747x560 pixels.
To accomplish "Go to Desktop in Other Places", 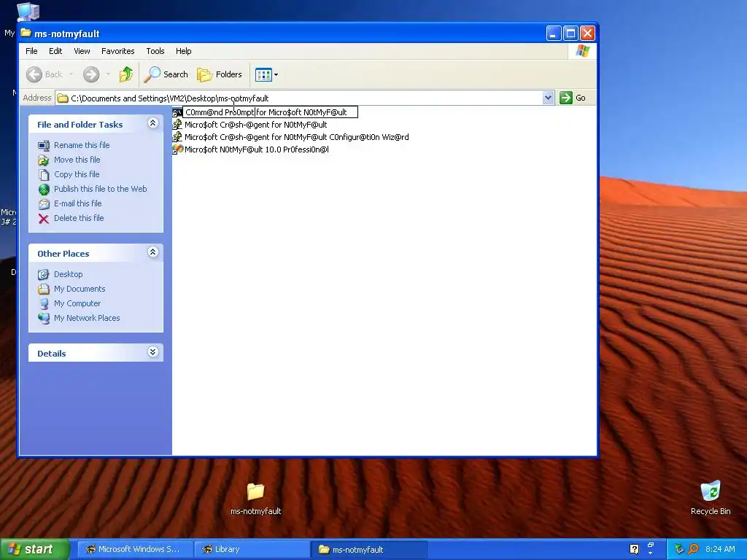I will click(68, 274).
